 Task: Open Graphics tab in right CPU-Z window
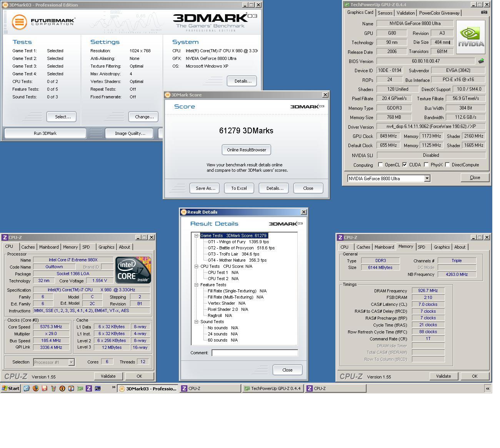[x=442, y=247]
